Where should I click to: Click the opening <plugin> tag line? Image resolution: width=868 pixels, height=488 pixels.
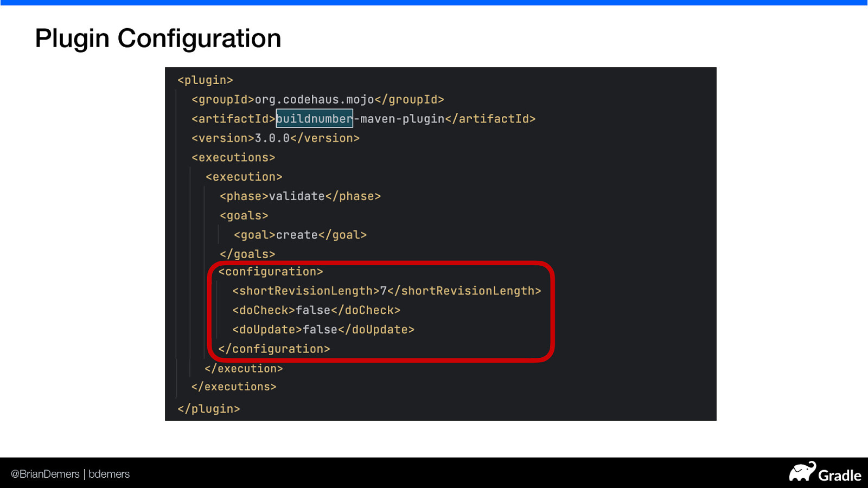click(205, 80)
